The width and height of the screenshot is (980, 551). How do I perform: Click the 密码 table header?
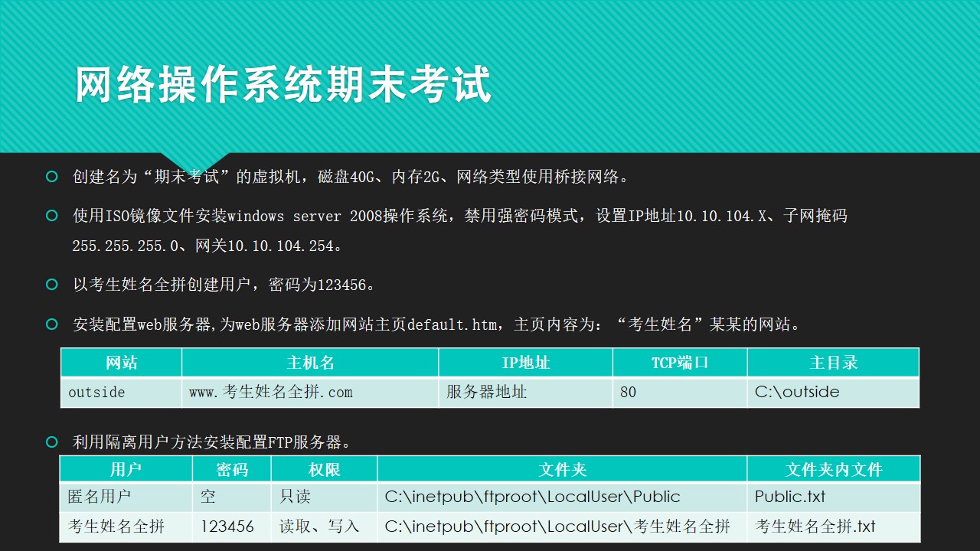[232, 469]
